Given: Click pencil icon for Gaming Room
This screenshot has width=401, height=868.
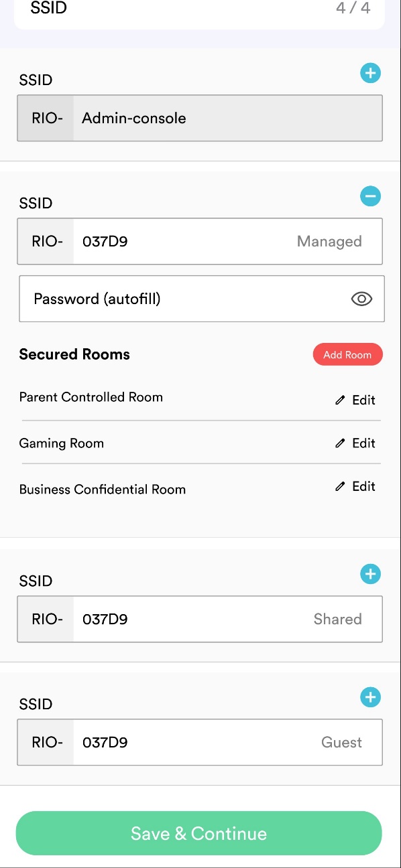Looking at the screenshot, I should coord(340,443).
